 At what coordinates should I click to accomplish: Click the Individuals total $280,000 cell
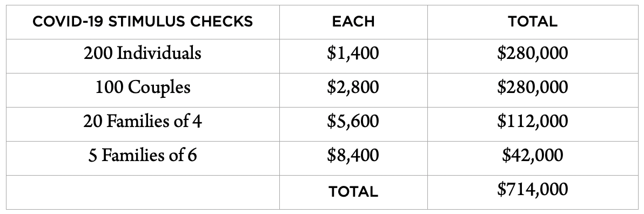[x=533, y=56]
